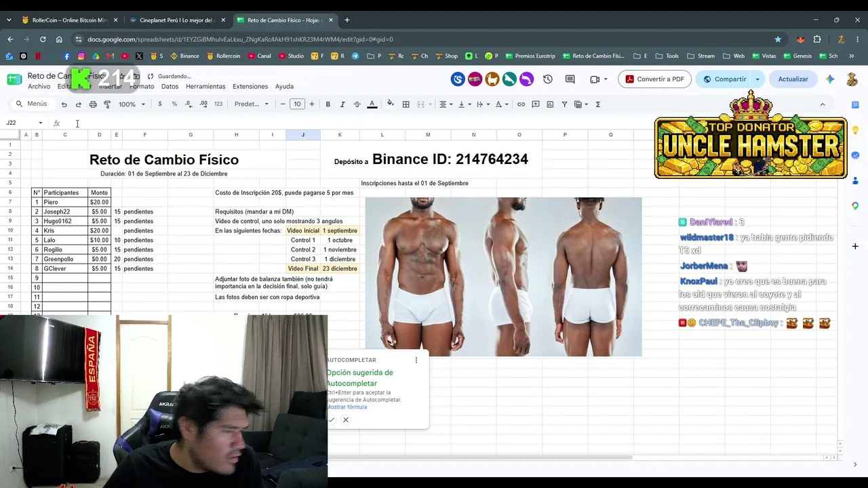Open the Compartir dropdown arrow
868x488 pixels.
coord(757,79)
